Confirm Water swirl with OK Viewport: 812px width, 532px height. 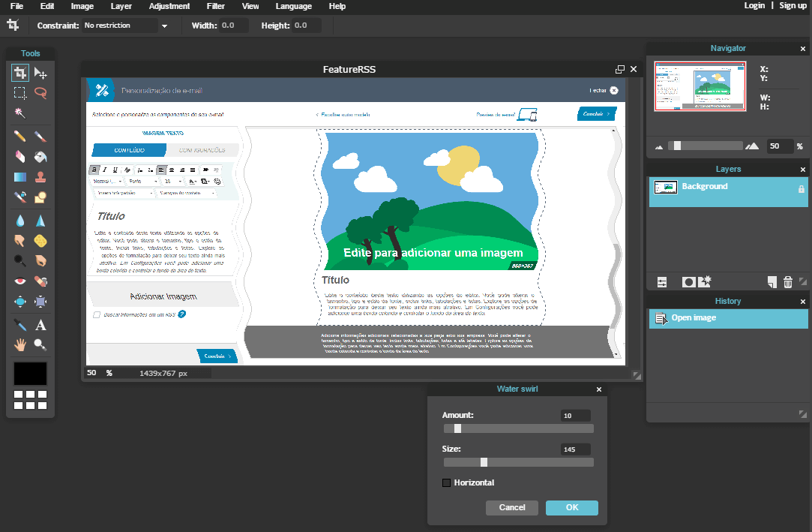click(x=571, y=507)
